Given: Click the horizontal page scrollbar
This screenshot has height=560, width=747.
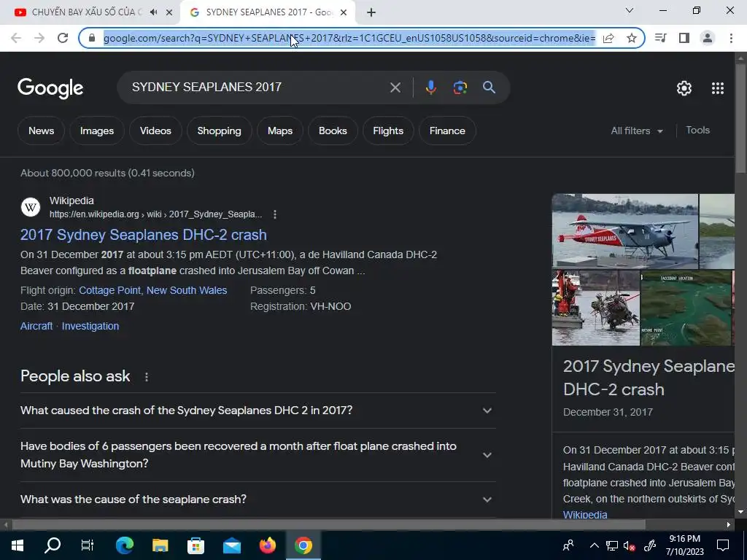Looking at the screenshot, I should point(329,524).
